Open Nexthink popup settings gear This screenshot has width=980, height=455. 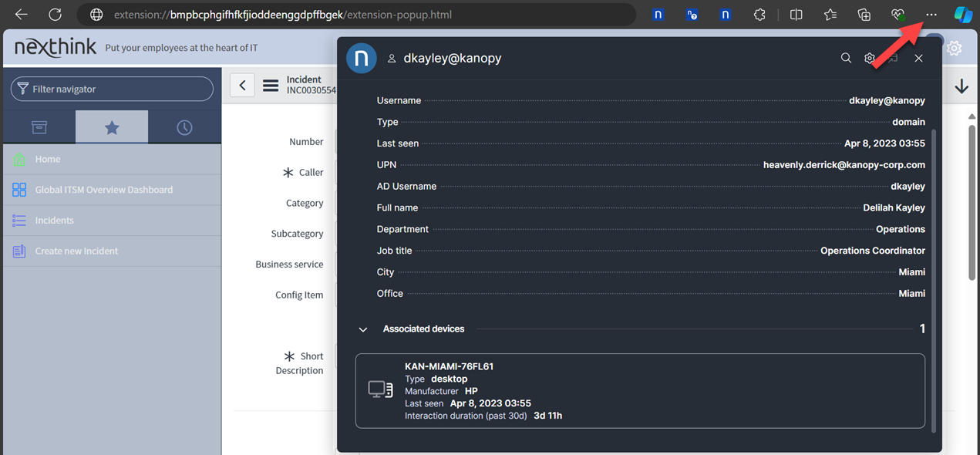[x=870, y=59]
